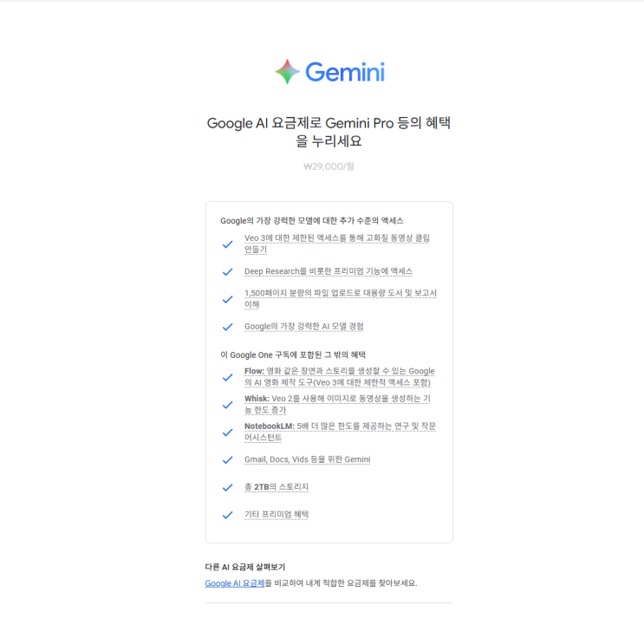644x644 pixels.
Task: Open NotebookLM 연구 및 작문 어시스턴트 description
Action: (340, 432)
